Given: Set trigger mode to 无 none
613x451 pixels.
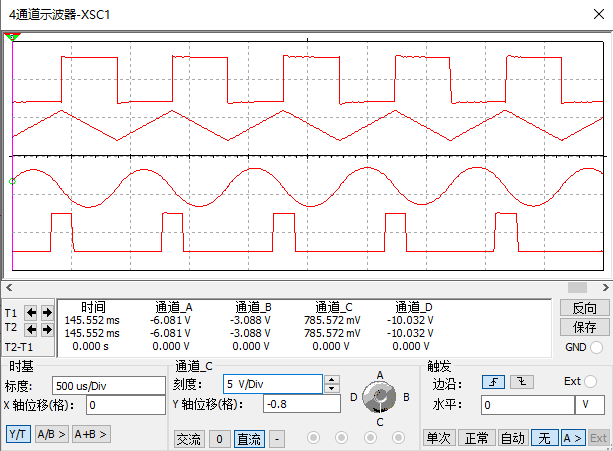Looking at the screenshot, I should pyautogui.click(x=544, y=438).
